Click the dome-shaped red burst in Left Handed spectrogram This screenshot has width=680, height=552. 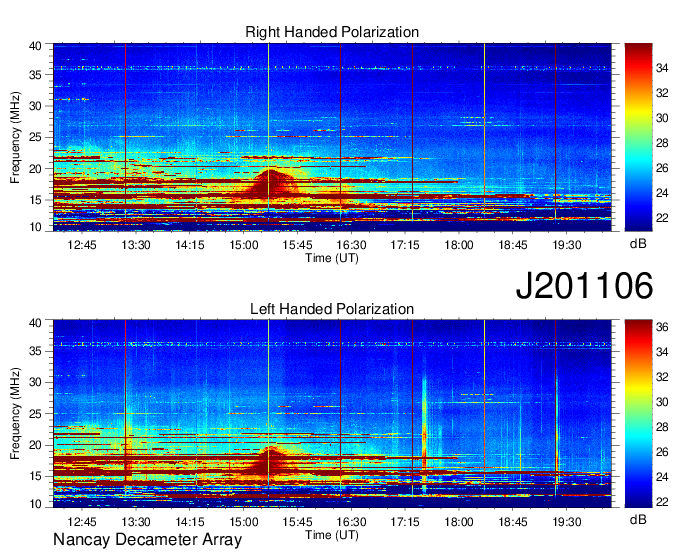point(270,462)
